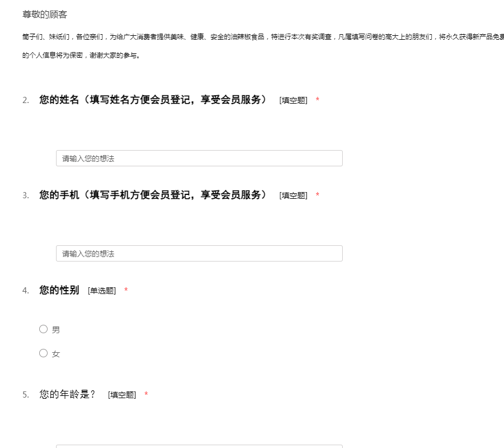Click the name input field under question 2
Viewport: 504px width, 448px height.
coord(199,158)
